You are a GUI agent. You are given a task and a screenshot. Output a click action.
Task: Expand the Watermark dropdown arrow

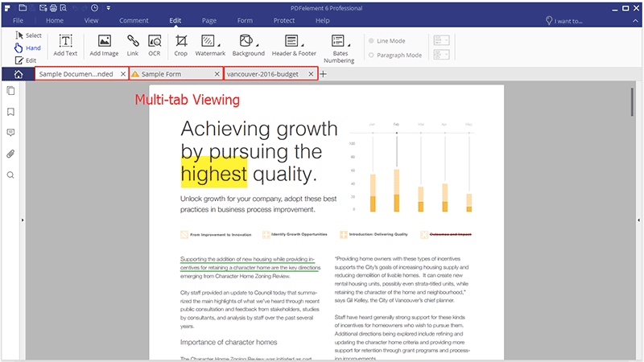coord(219,45)
